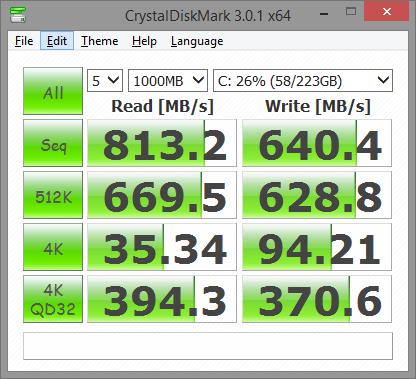
Task: Start the Seq sequential test
Action: pyautogui.click(x=53, y=143)
